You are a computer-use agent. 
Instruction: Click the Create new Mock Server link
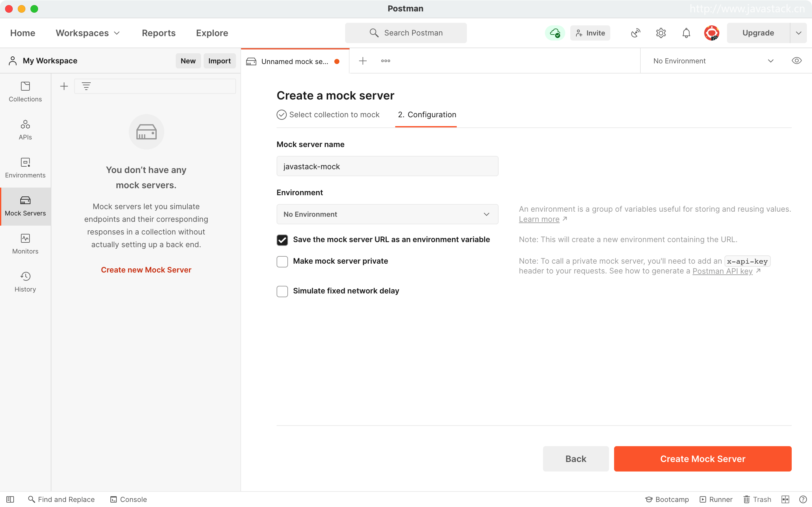(x=146, y=270)
